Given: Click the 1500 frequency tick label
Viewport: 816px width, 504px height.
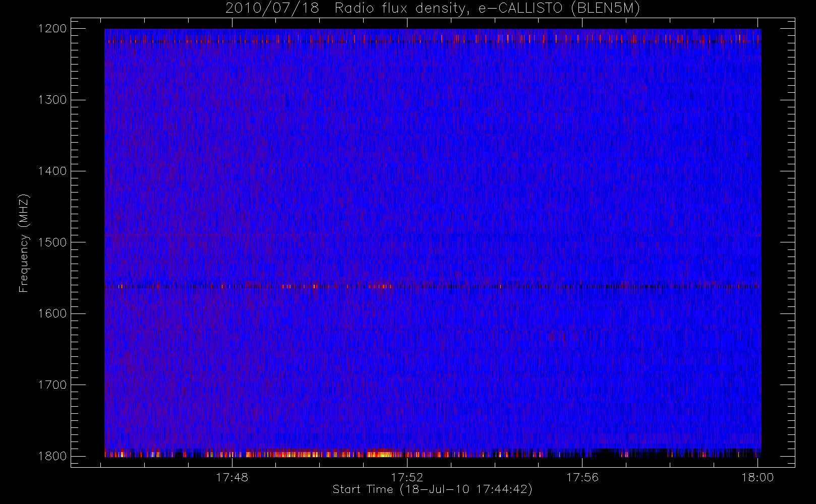Looking at the screenshot, I should click(52, 242).
